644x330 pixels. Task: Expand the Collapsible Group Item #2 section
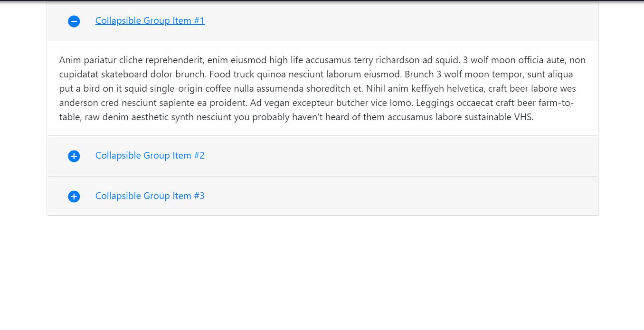tap(150, 155)
